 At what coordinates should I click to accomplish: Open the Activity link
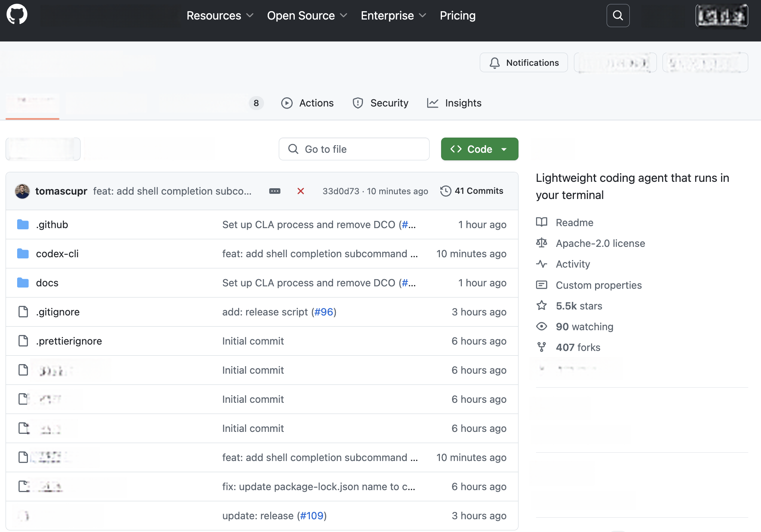pyautogui.click(x=573, y=264)
